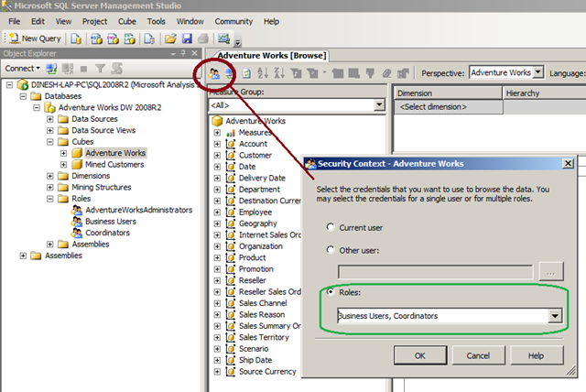Click the Save icon in main toolbar
Image resolution: width=586 pixels, height=392 pixels.
[x=187, y=38]
